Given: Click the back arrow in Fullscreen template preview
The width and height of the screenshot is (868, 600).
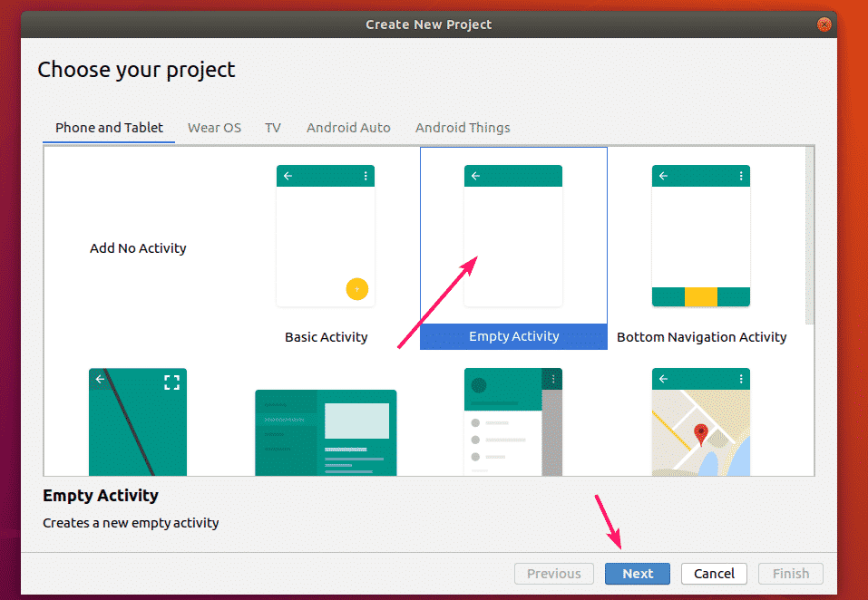Looking at the screenshot, I should tap(100, 379).
